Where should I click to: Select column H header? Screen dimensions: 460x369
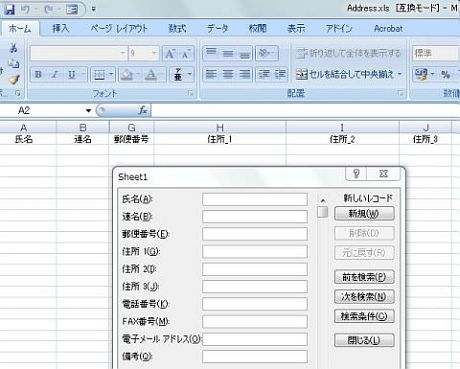pyautogui.click(x=220, y=128)
